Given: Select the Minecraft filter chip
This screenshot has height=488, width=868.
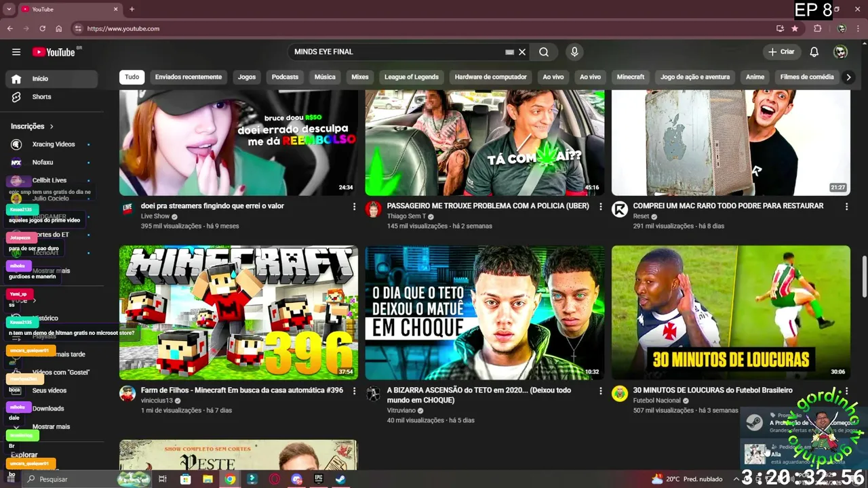Looking at the screenshot, I should (631, 77).
